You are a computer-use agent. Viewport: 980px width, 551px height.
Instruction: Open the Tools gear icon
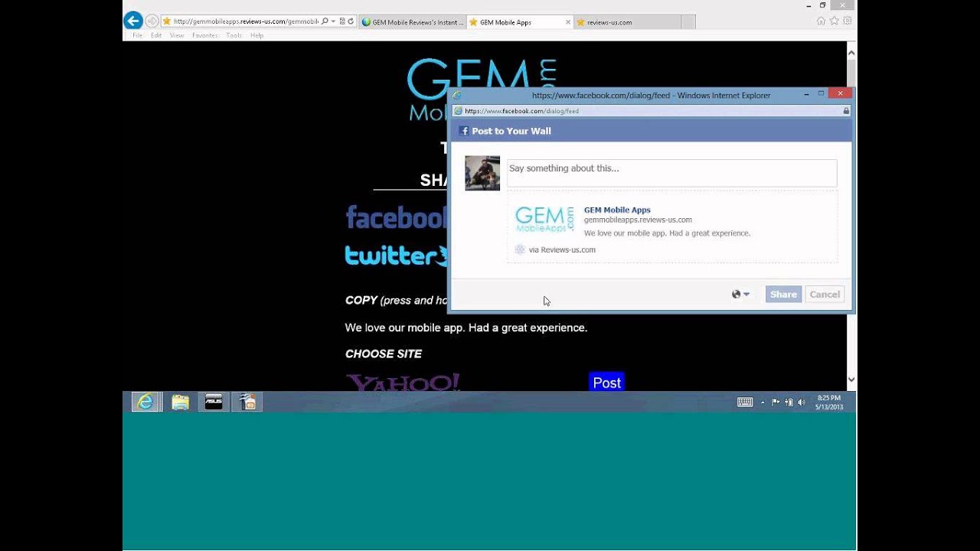click(848, 21)
